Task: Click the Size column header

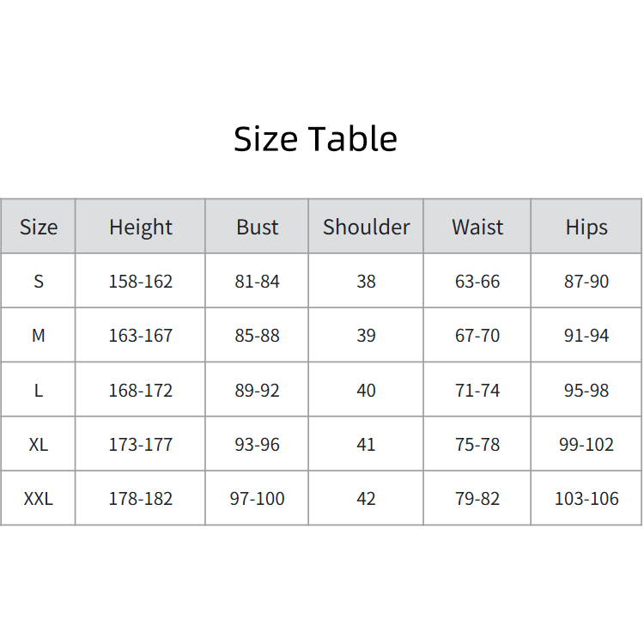Action: [39, 228]
